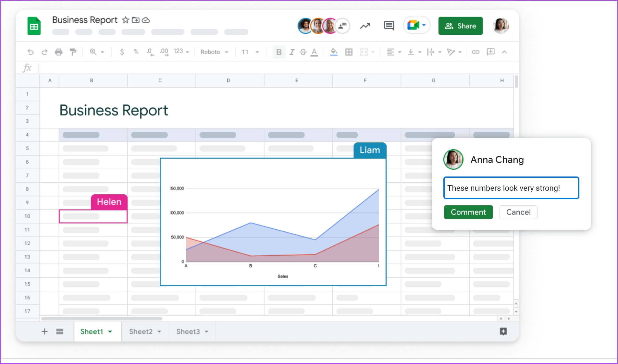Toggle strikethrough formatting

point(303,52)
